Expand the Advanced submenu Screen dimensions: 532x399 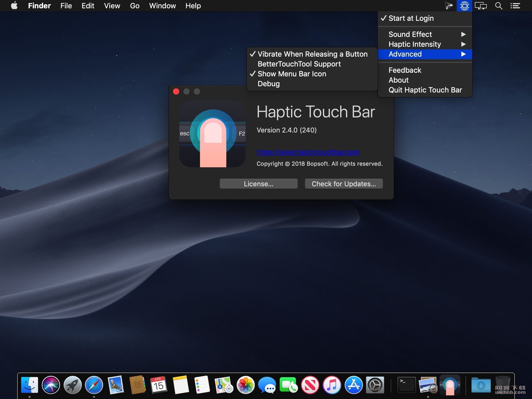tap(425, 54)
